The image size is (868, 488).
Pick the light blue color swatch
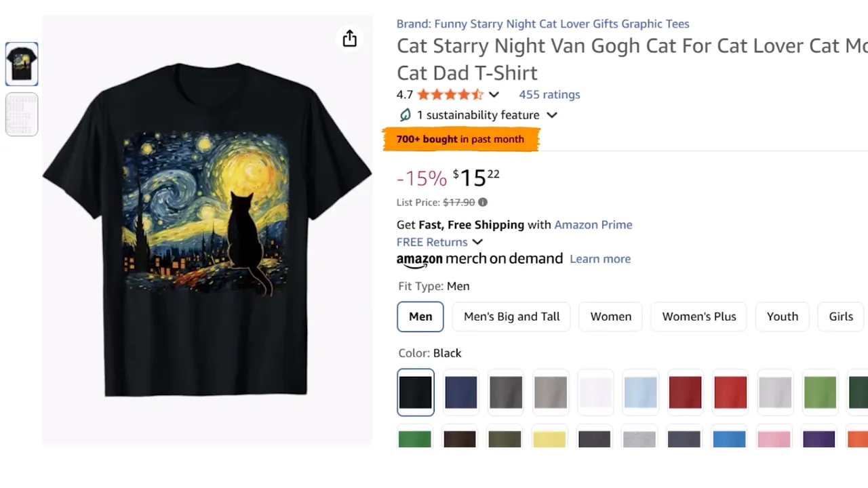[x=641, y=392]
